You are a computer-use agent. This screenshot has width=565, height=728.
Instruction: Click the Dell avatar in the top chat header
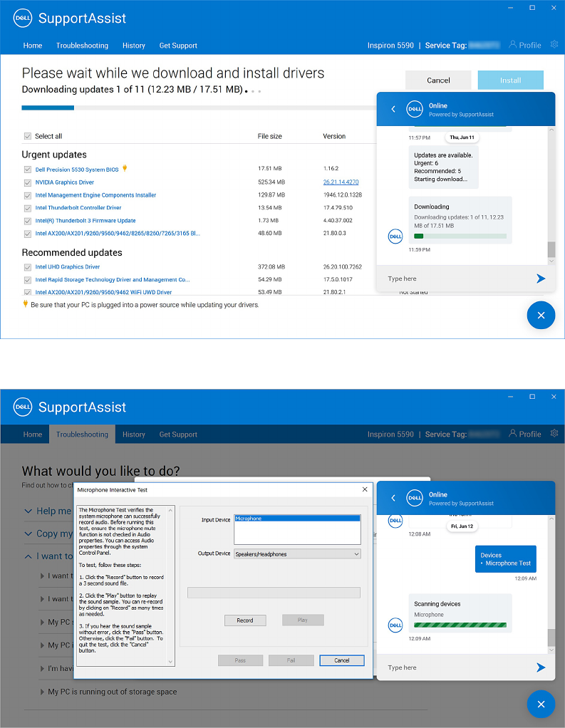click(415, 109)
